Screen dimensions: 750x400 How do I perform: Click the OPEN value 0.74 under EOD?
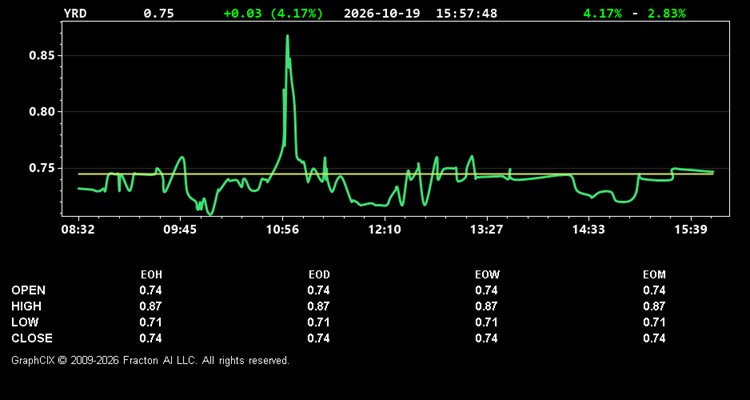pos(319,290)
